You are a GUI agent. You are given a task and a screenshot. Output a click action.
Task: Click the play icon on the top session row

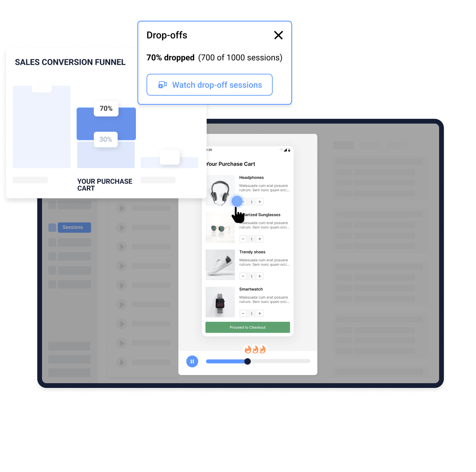pyautogui.click(x=121, y=209)
